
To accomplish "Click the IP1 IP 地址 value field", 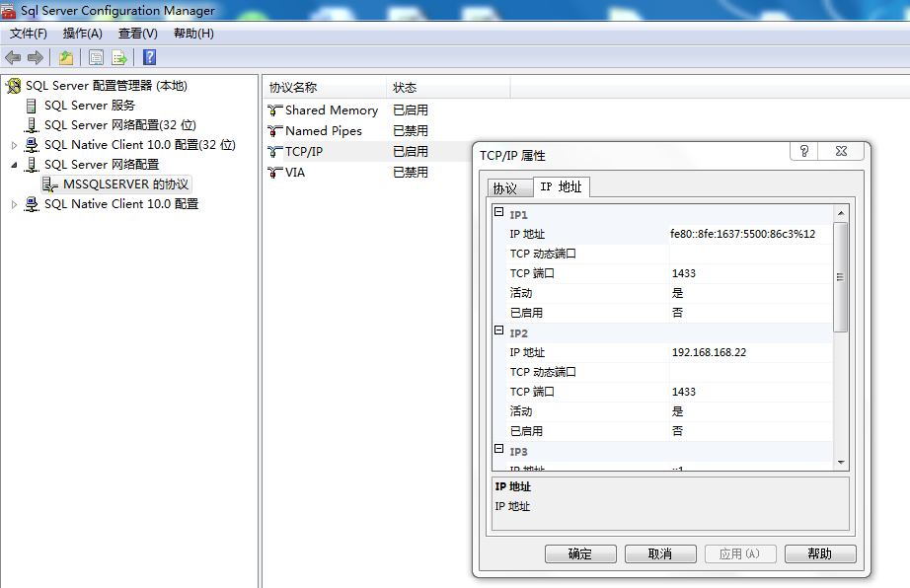I will (751, 234).
